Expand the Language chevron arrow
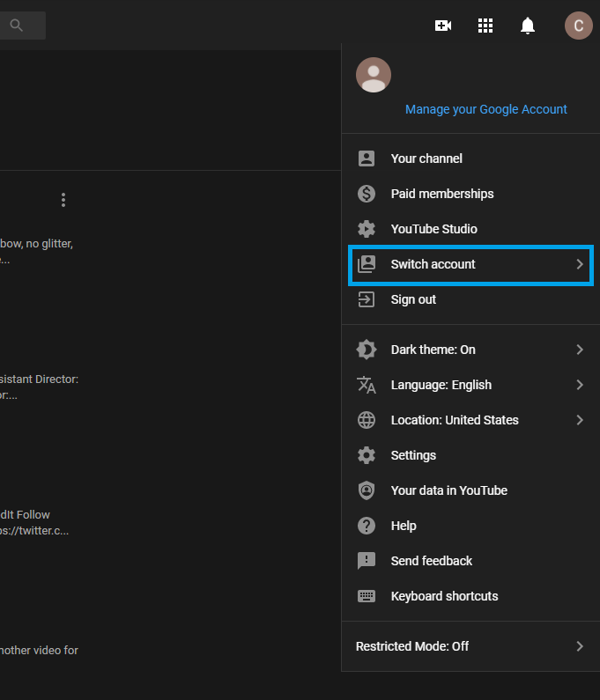 coord(580,385)
